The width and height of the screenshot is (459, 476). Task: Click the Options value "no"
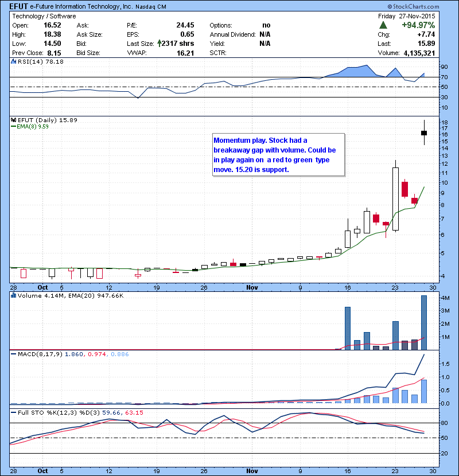click(x=266, y=25)
